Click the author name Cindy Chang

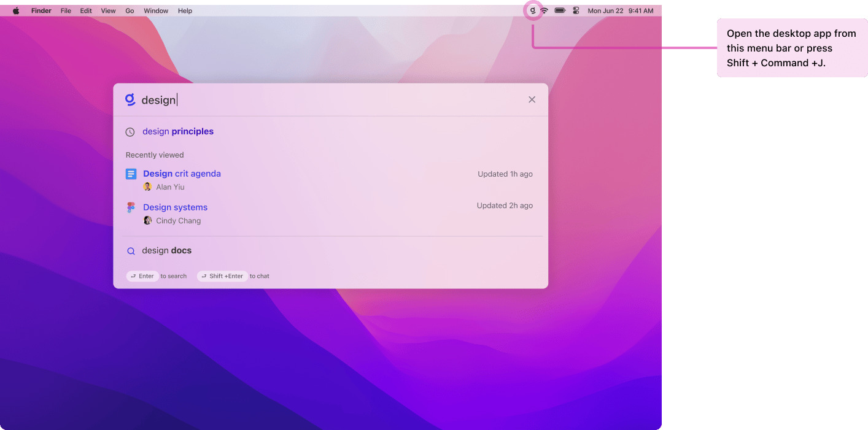tap(178, 221)
